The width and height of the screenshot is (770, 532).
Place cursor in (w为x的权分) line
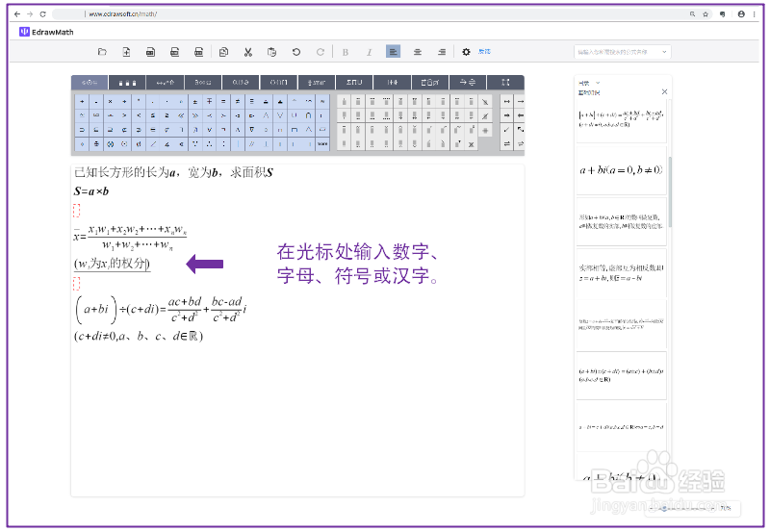tap(112, 264)
